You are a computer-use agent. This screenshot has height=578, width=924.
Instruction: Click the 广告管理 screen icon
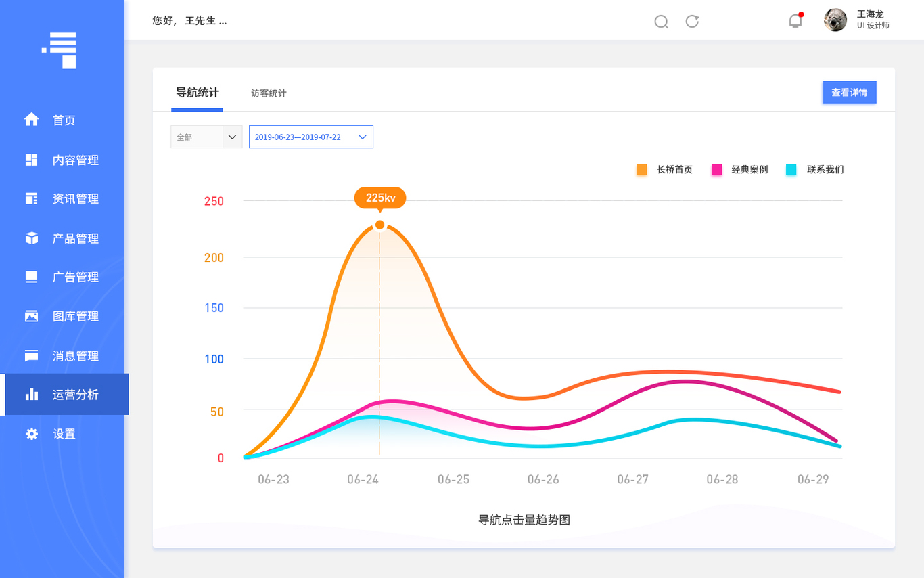[x=32, y=277]
